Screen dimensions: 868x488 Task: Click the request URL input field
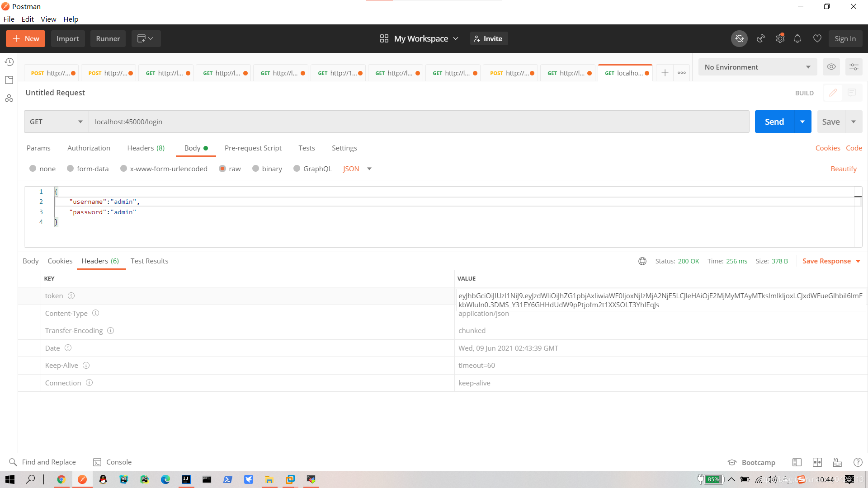pyautogui.click(x=418, y=122)
